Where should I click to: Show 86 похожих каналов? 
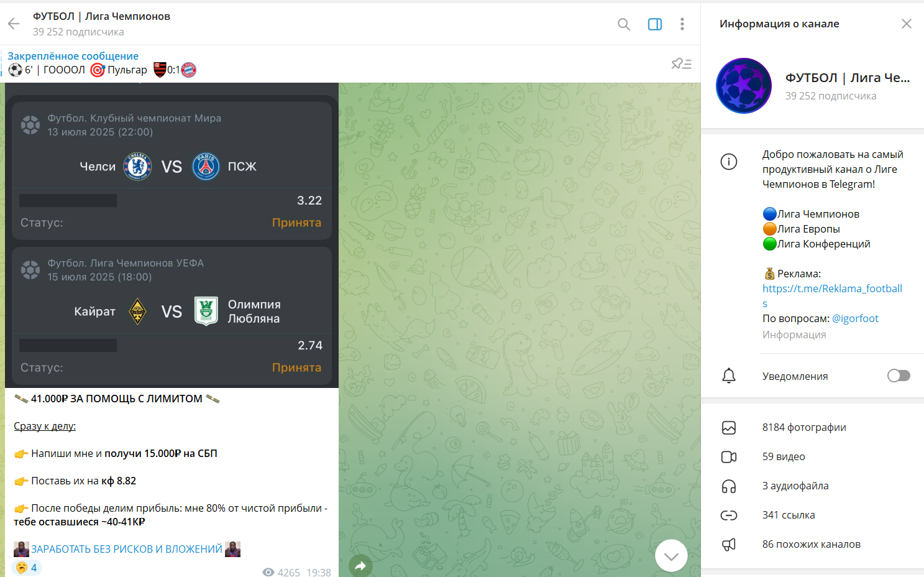(812, 544)
